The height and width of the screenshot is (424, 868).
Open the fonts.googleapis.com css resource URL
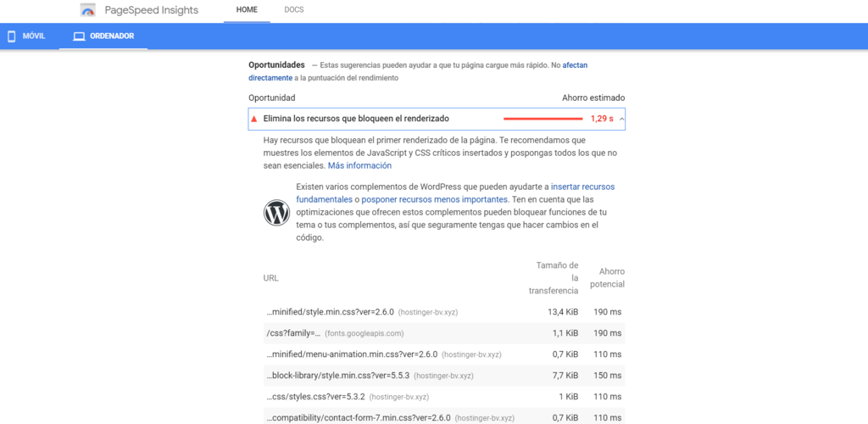coord(294,333)
